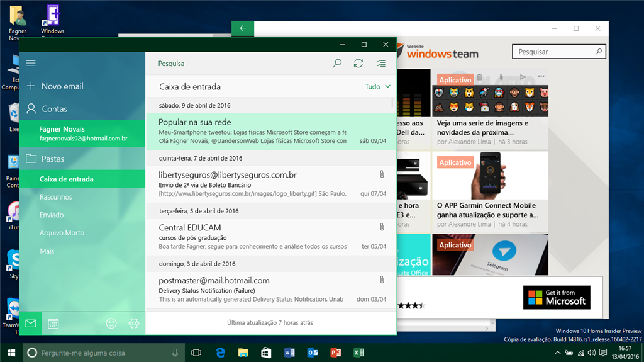Open the Central EDUCAM email
Screen dimensions: 644x362
(271, 237)
